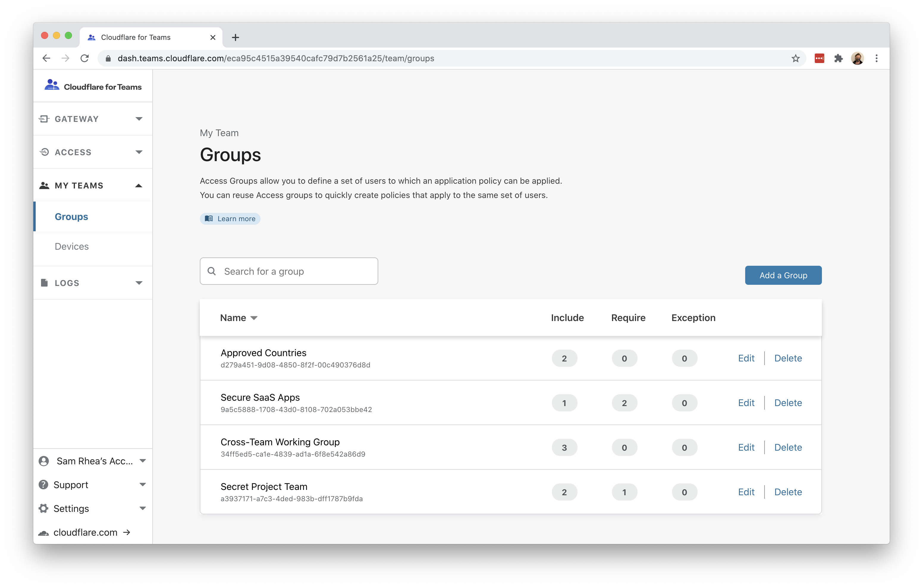Open the Chrome profile avatar
923x588 pixels.
(857, 58)
